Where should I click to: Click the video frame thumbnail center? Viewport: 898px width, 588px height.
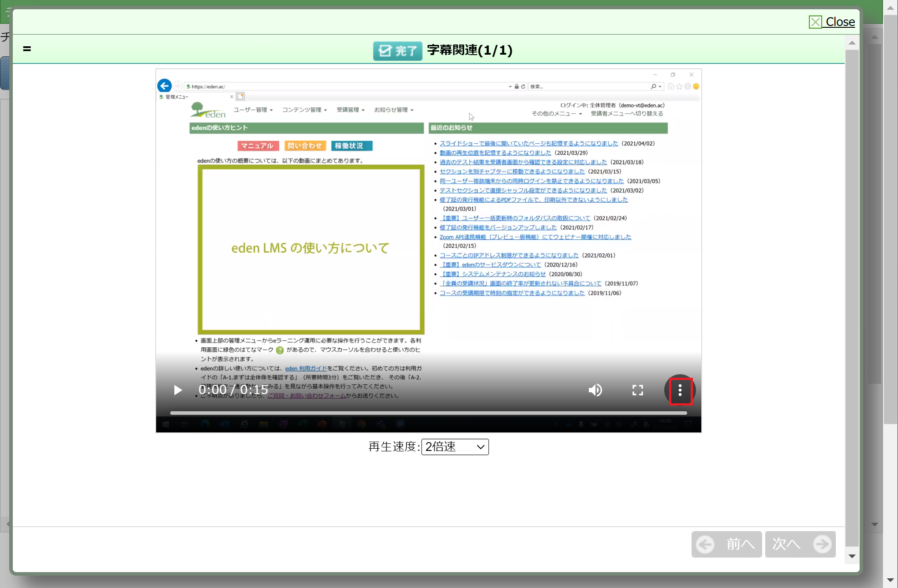(428, 250)
